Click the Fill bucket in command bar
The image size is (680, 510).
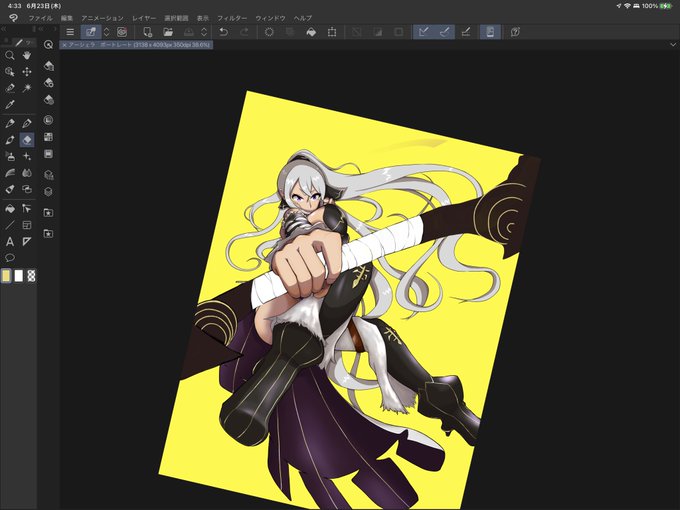311,32
